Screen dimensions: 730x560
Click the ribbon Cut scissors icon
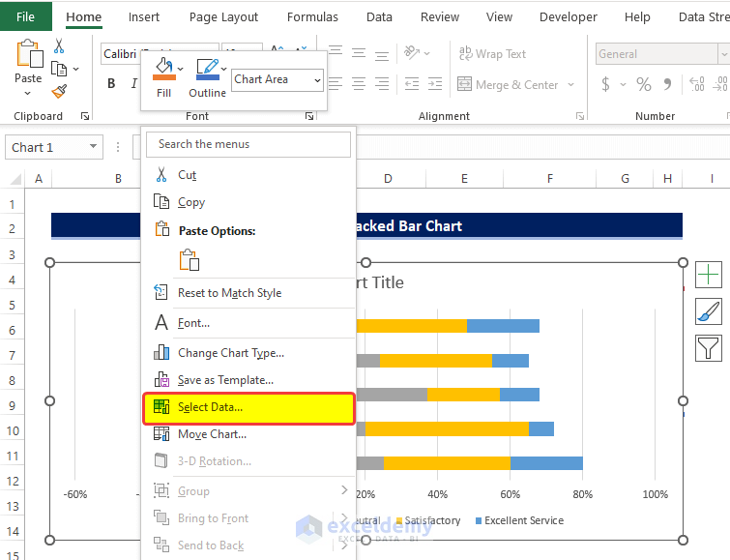pyautogui.click(x=59, y=46)
